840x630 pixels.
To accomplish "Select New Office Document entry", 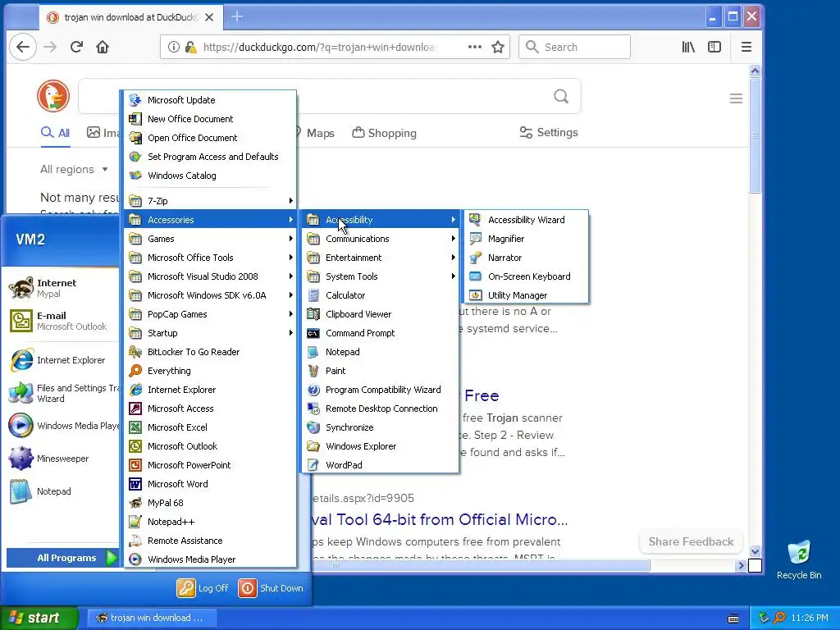I will [x=210, y=119].
